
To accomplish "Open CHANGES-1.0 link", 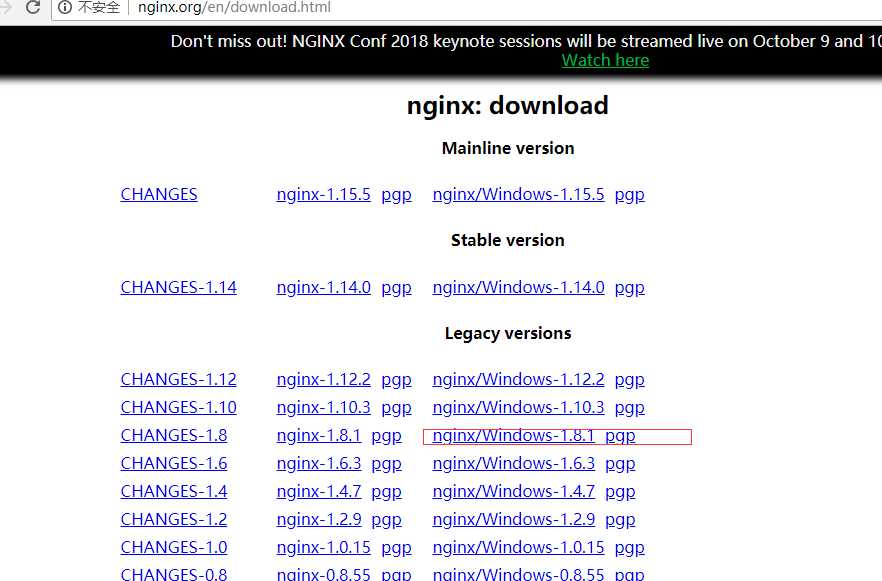I will point(174,547).
